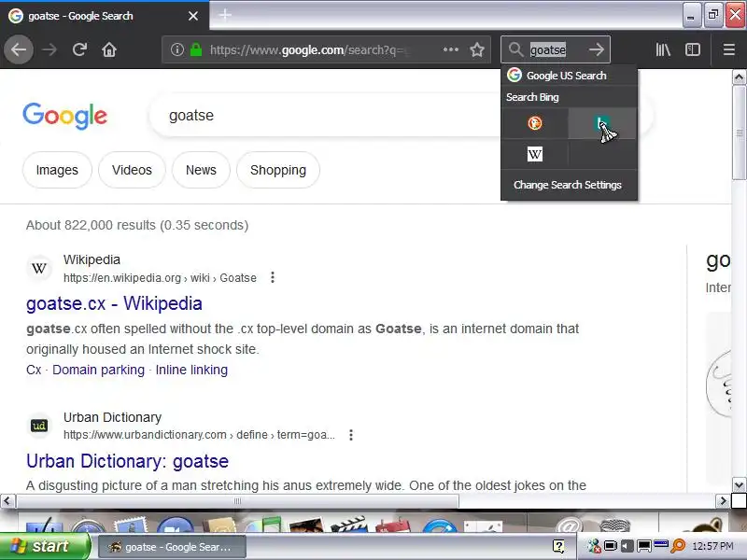Image resolution: width=747 pixels, height=560 pixels.
Task: Click the taskbar clock 12:57 PM
Action: pyautogui.click(x=712, y=546)
